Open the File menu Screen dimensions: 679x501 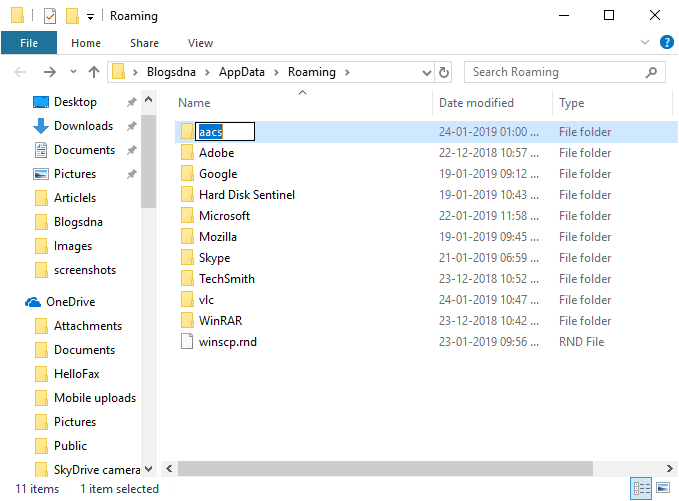pyautogui.click(x=29, y=43)
